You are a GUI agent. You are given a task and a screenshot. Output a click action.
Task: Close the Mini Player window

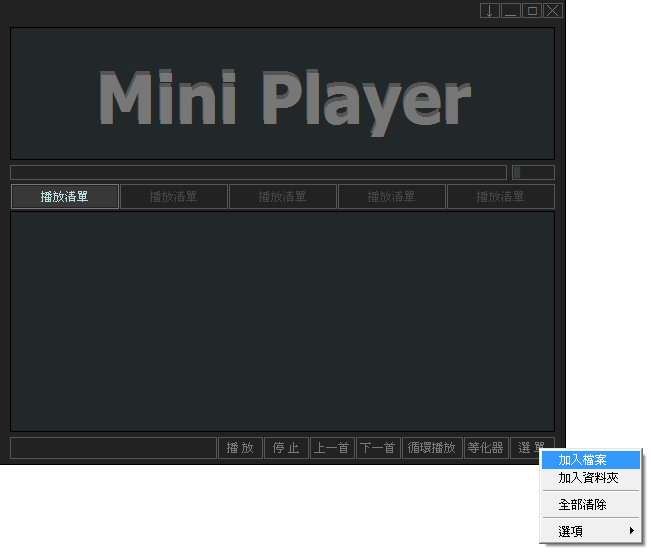pyautogui.click(x=553, y=11)
